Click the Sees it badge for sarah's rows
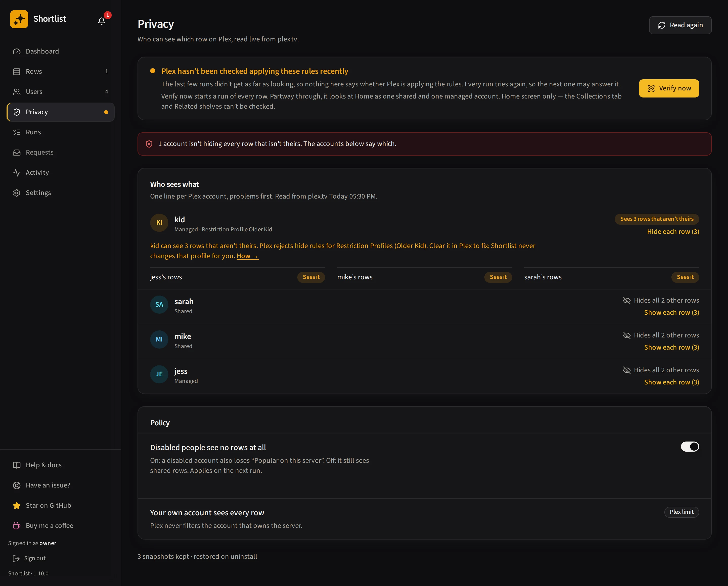The width and height of the screenshot is (728, 586). (685, 277)
